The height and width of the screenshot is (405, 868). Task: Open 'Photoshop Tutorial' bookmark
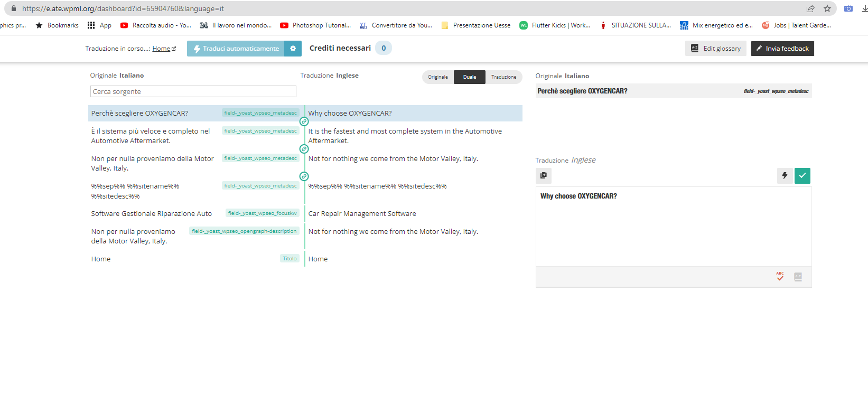coord(315,25)
